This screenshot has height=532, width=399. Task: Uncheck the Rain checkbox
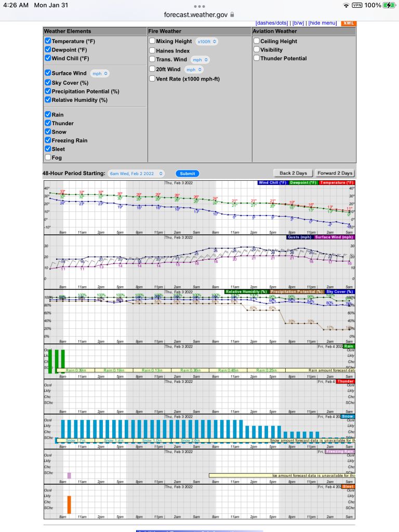pyautogui.click(x=48, y=114)
